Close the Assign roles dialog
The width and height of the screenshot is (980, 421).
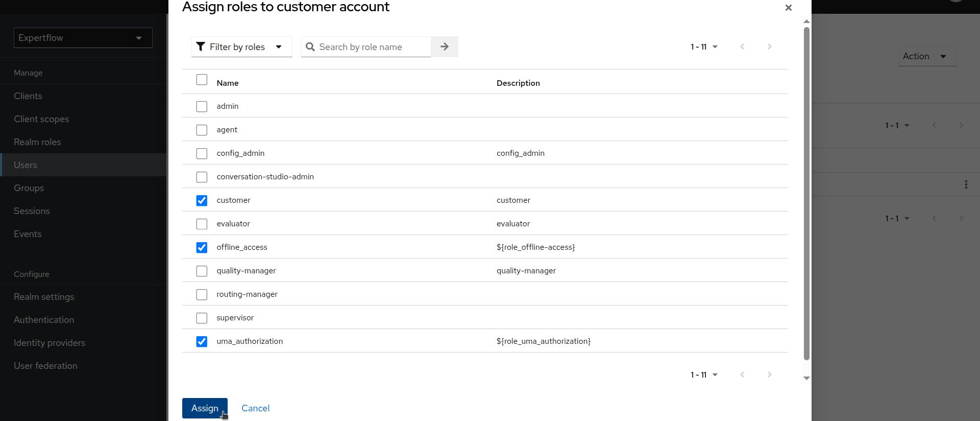788,8
